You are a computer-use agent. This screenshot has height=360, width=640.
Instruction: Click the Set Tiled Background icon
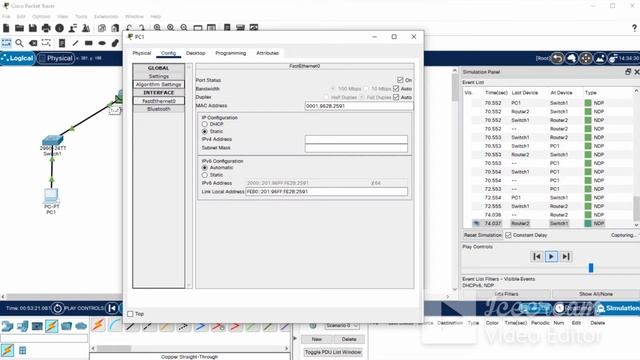(x=600, y=58)
